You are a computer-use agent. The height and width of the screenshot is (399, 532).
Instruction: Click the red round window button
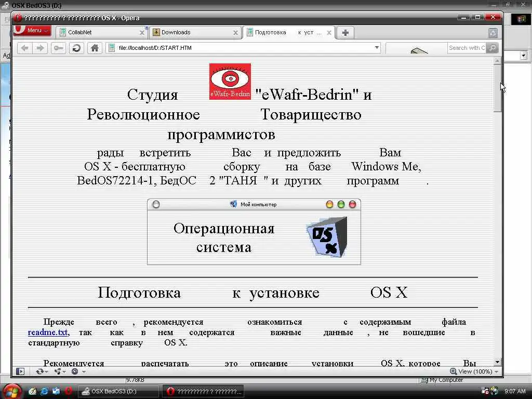point(353,204)
